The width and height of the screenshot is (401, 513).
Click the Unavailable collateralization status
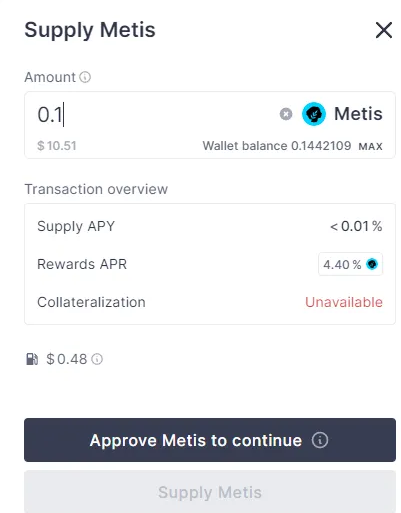[344, 302]
